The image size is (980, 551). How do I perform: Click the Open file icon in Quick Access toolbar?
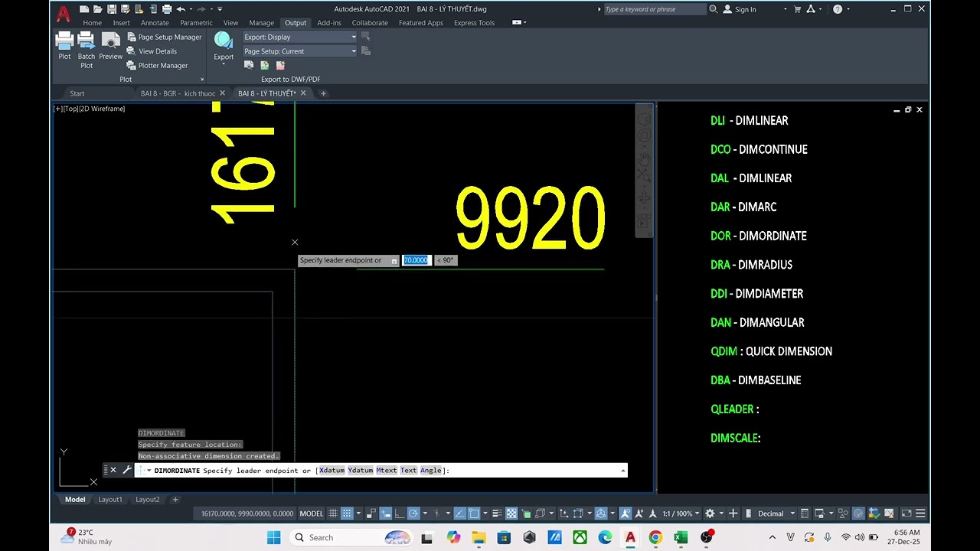click(x=98, y=9)
